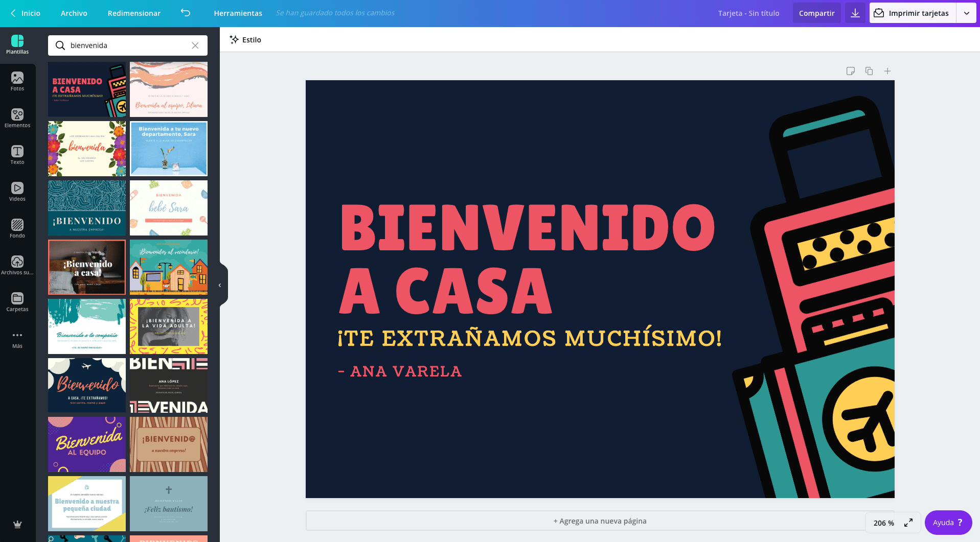Select the Bienvenida bebé Sara template
The image size is (980, 542).
pos(169,208)
